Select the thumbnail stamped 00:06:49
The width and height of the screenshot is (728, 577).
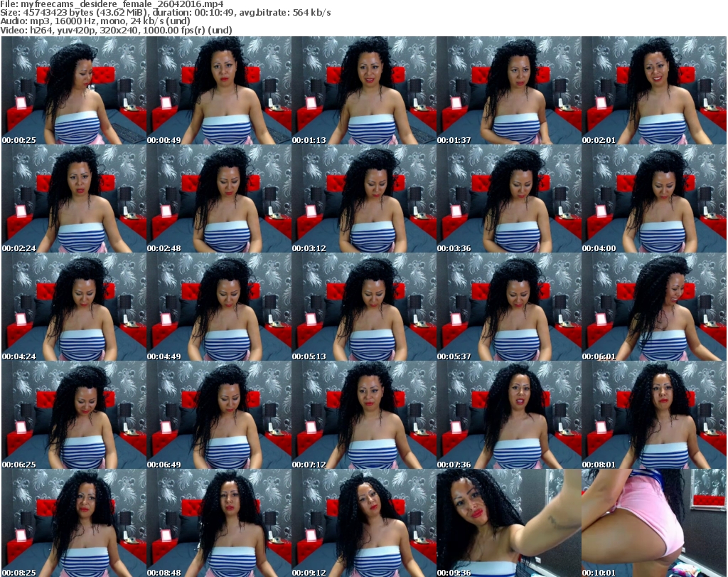pos(219,415)
